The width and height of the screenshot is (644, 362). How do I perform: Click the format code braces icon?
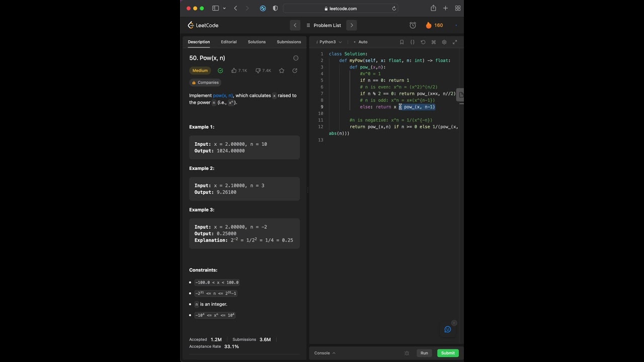tap(412, 42)
